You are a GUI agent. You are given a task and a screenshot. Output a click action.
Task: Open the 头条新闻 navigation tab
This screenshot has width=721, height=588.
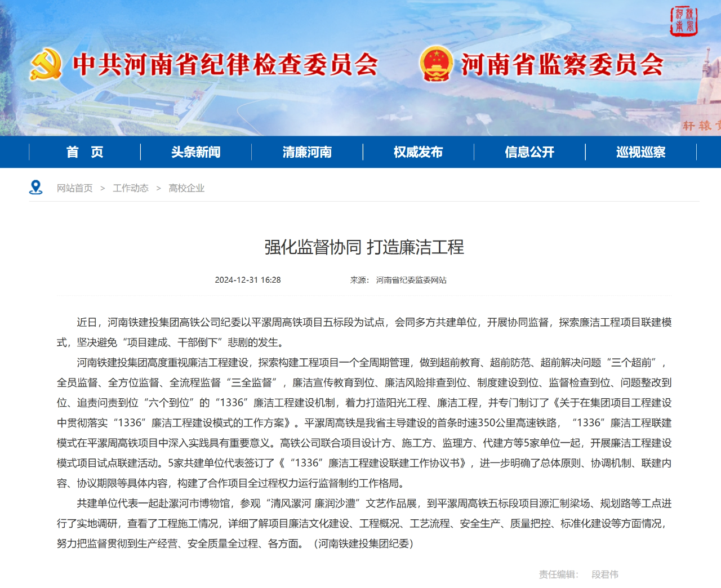(196, 152)
